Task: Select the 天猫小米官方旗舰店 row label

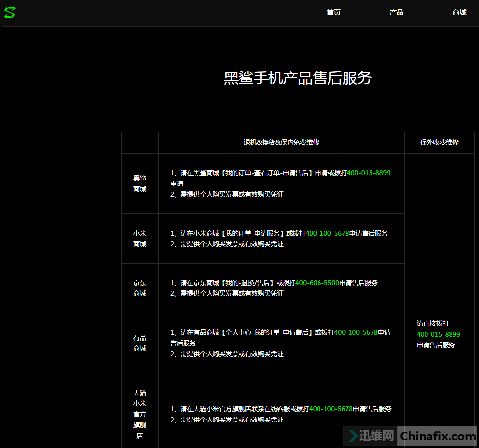Action: (x=140, y=414)
